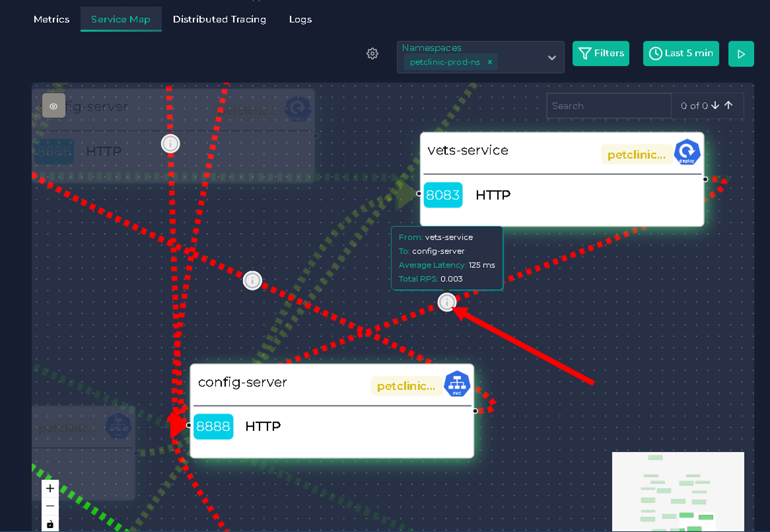
Task: Click the vets-service deploy icon
Action: coord(687,152)
